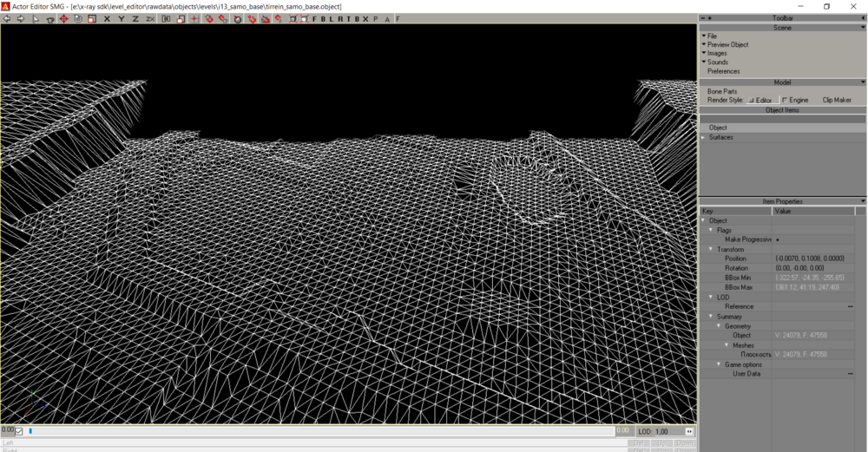The image size is (868, 452).
Task: Click the zoom extents selected cube icon
Action: [x=305, y=19]
